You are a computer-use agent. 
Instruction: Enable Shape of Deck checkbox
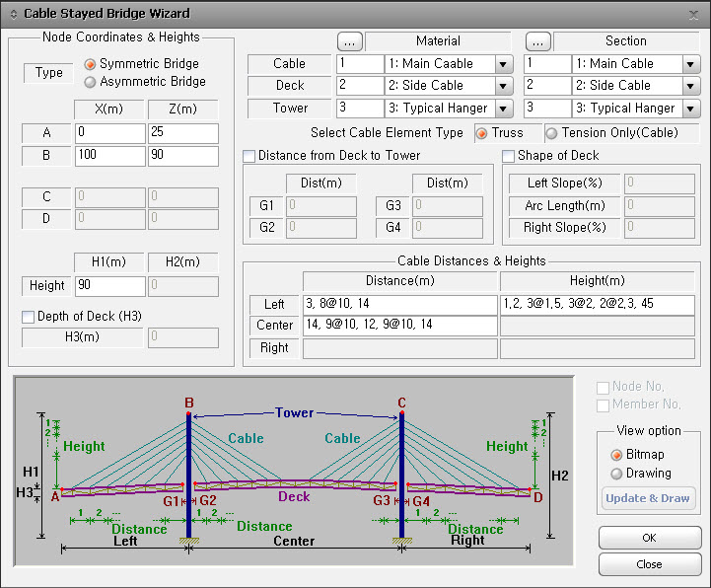pyautogui.click(x=508, y=156)
